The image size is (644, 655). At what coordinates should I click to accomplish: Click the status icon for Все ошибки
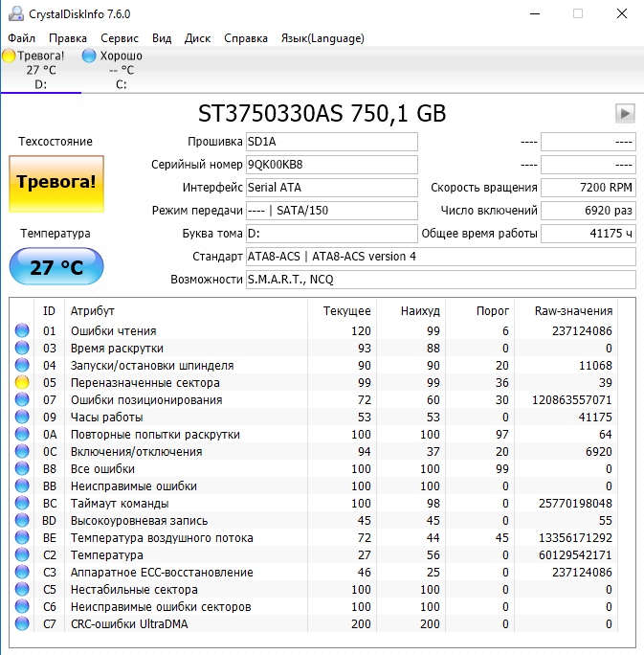coord(22,468)
